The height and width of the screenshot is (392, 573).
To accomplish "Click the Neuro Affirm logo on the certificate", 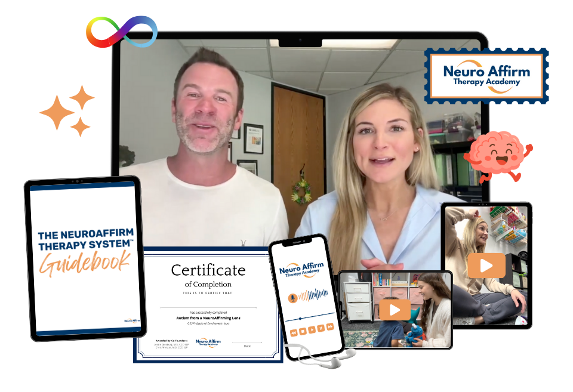I will (x=208, y=342).
